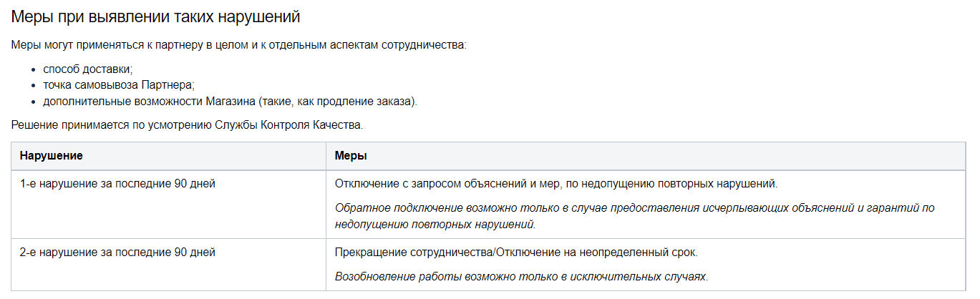
Task: Click the bullet dot before "дополнительные возможности Магазина"
Action: coord(34,102)
